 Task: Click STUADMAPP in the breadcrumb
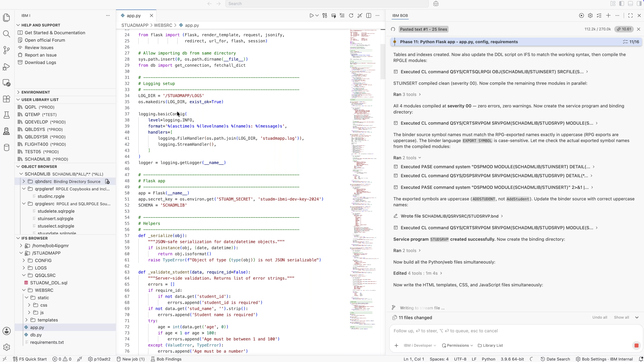135,25
